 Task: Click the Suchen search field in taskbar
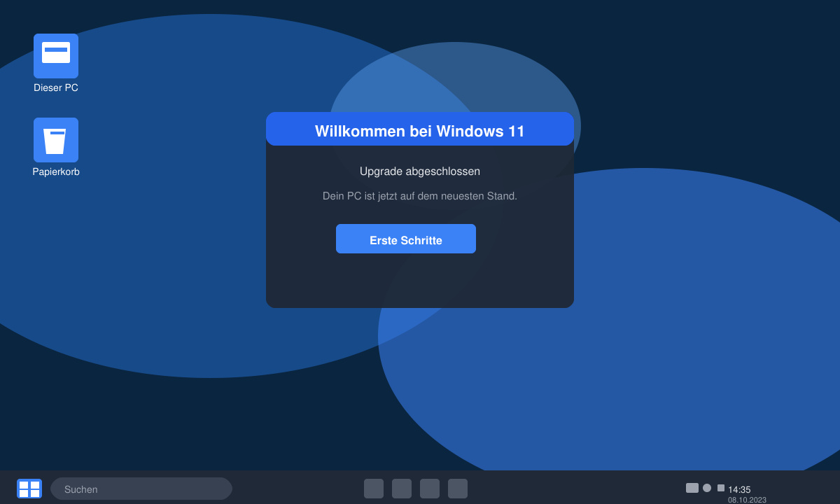point(141,489)
